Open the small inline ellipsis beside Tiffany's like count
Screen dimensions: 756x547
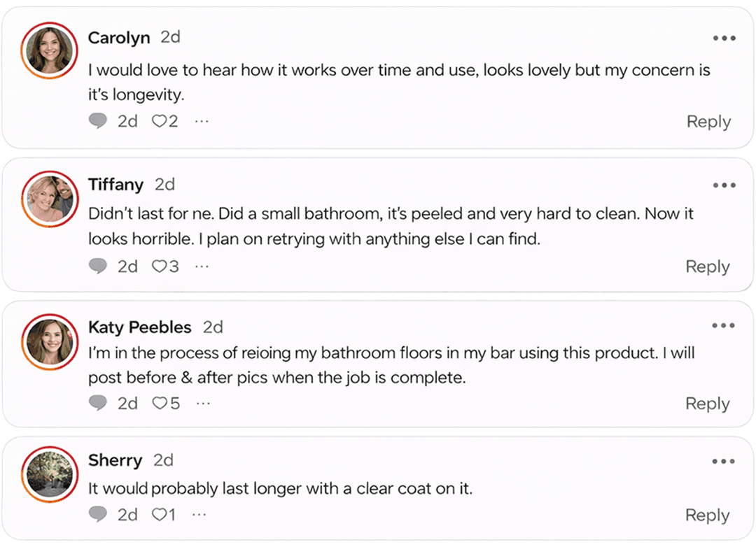tap(202, 267)
